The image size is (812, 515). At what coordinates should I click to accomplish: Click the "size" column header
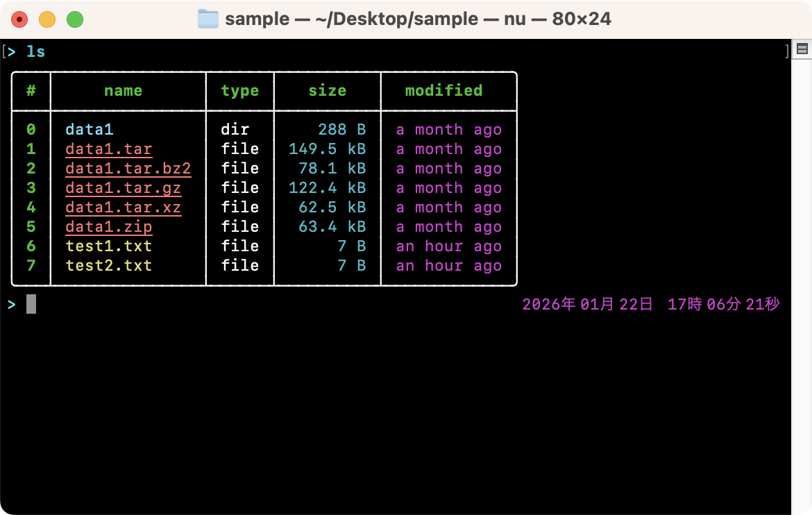click(327, 91)
